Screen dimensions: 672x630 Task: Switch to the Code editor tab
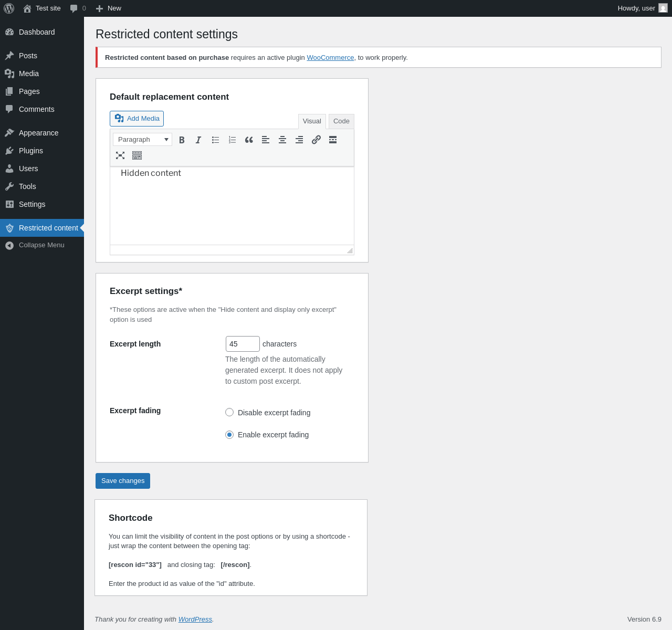tap(341, 121)
